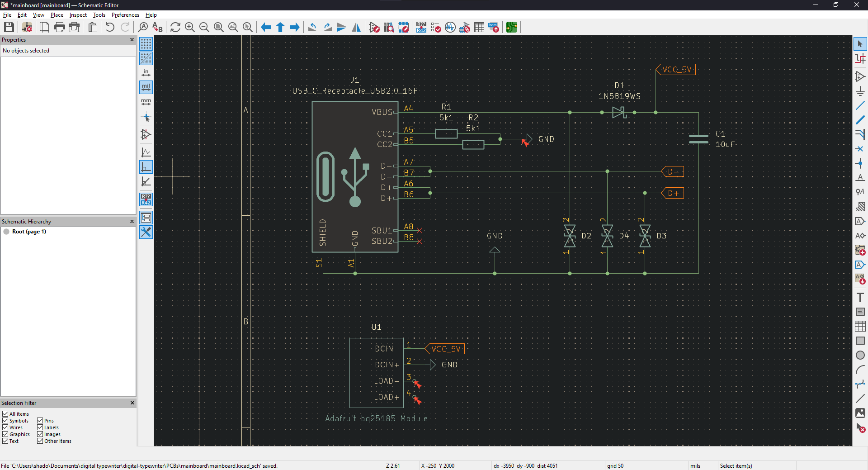
Task: Toggle full-window crosshair cursor
Action: 146,118
